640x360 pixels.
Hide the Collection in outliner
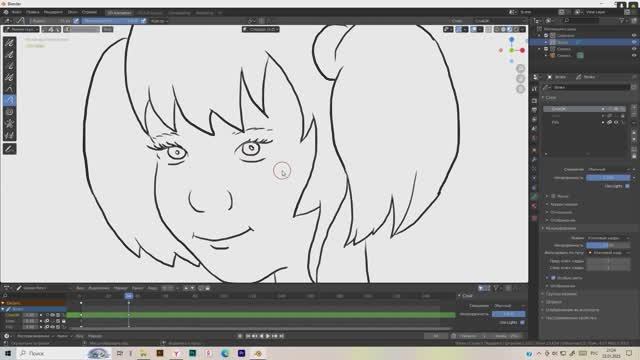[634, 36]
